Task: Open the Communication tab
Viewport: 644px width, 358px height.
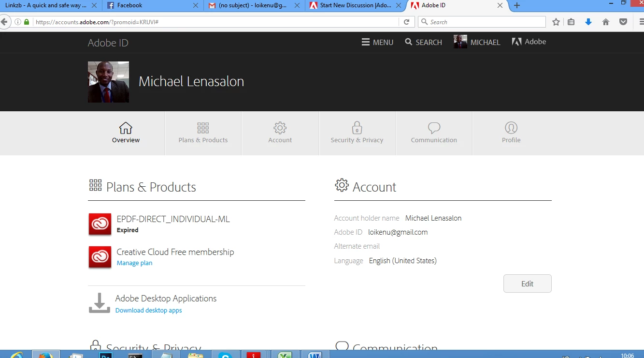Action: [434, 133]
